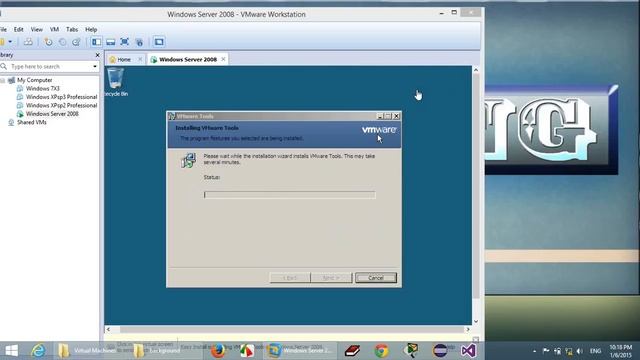Close the Windows Server 2008 tab

tap(223, 59)
